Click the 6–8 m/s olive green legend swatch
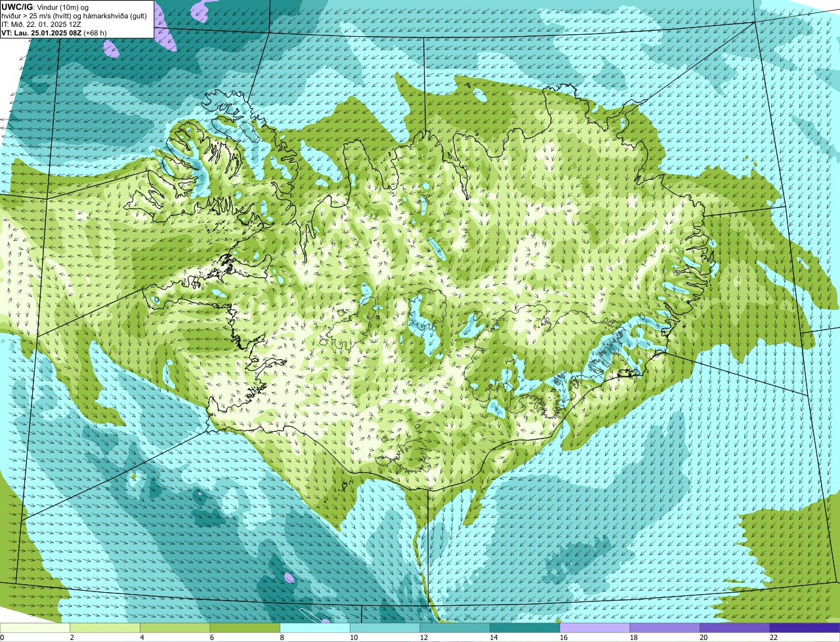840x642 pixels. [245, 628]
